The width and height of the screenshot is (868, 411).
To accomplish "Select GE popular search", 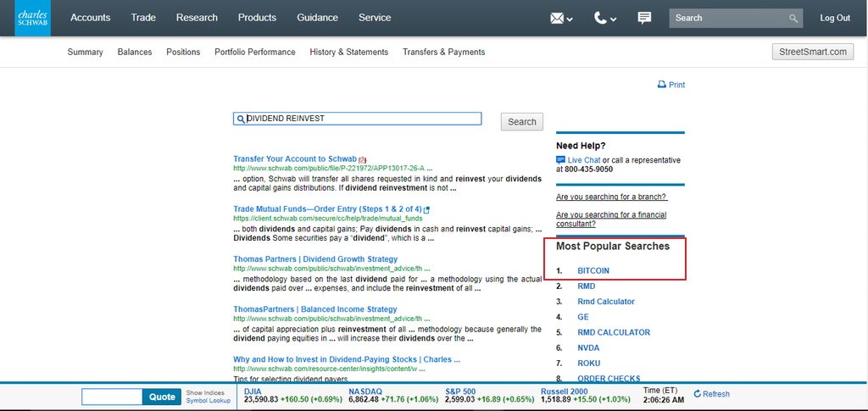I will 583,318.
